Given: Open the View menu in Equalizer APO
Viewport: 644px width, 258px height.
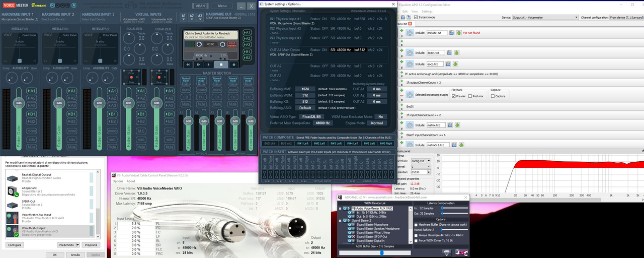Looking at the screenshot, I should tap(414, 11).
